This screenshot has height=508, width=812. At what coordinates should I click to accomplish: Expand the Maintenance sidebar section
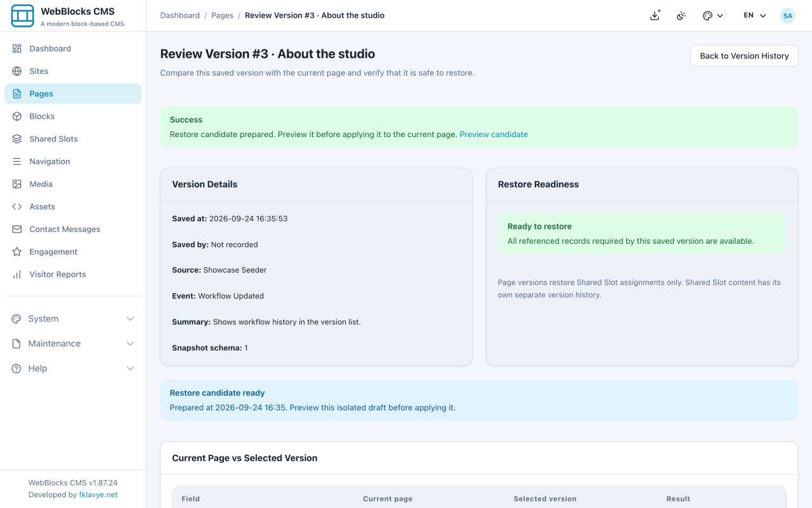[73, 344]
